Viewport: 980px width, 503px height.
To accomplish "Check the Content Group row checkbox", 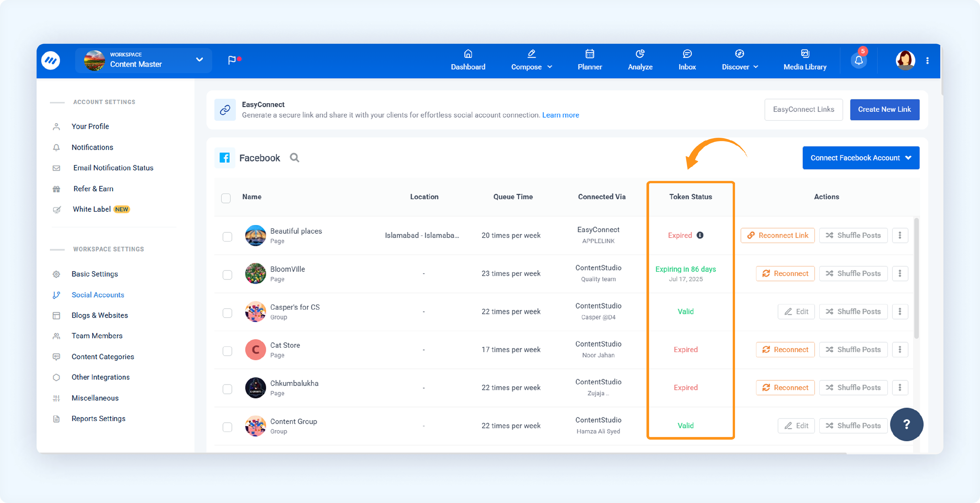I will point(227,427).
